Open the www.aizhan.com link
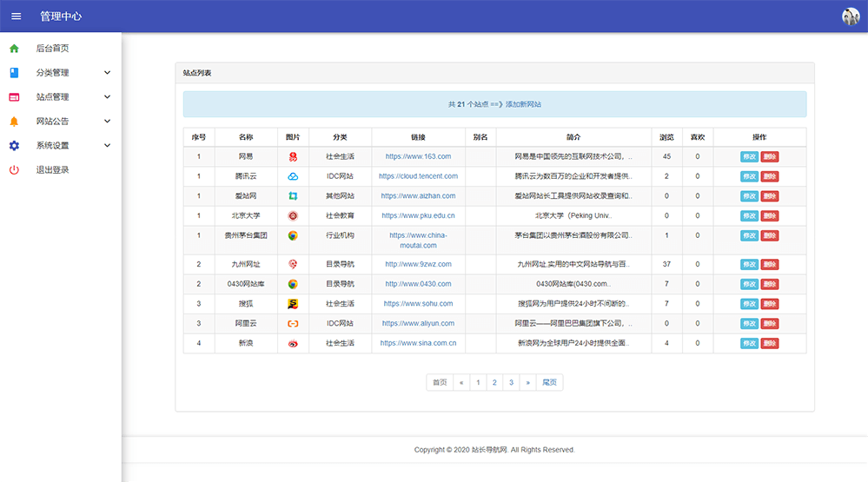This screenshot has width=868, height=482. [418, 196]
